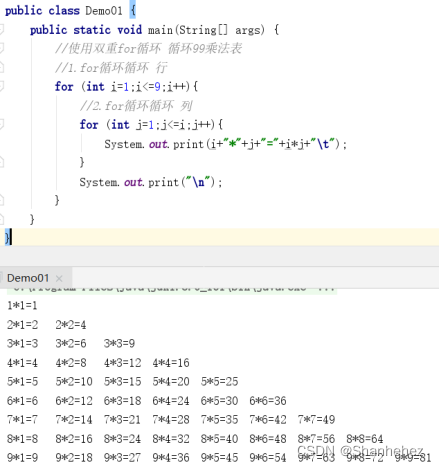Image resolution: width=439 pixels, height=466 pixels.
Task: Click console output '5*2=10'
Action: (74, 381)
